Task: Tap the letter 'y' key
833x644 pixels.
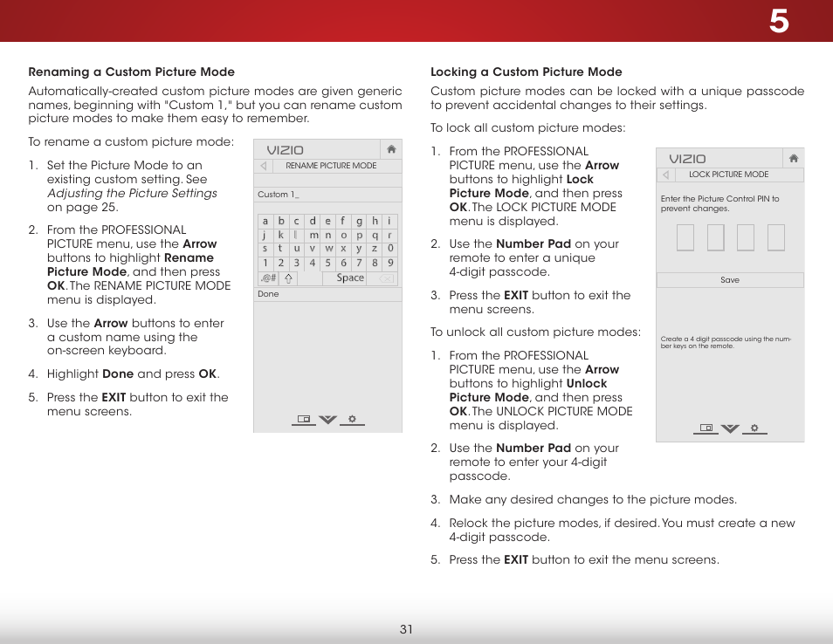Action: pyautogui.click(x=359, y=249)
